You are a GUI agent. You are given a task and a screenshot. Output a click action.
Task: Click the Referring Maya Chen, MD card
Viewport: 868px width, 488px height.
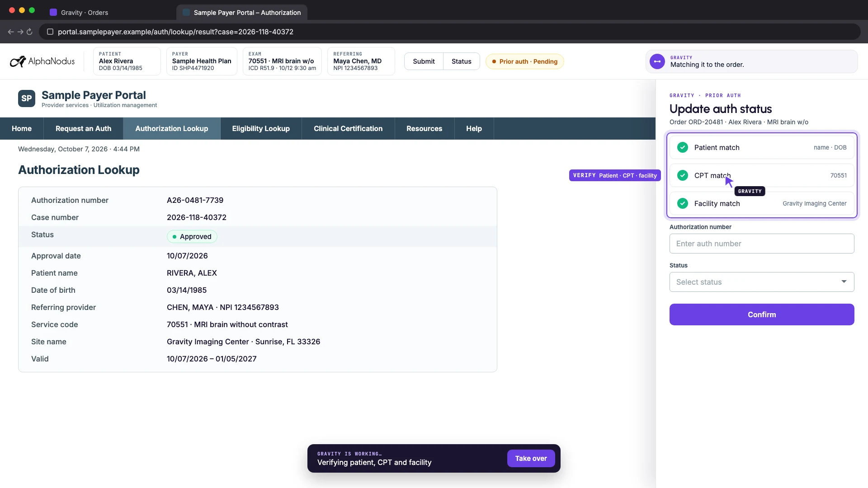click(361, 61)
